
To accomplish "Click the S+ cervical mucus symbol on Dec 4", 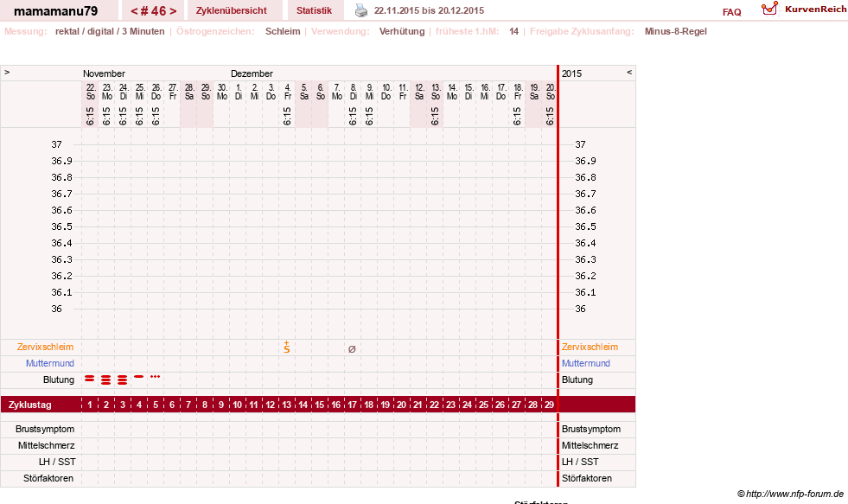I will (x=287, y=348).
